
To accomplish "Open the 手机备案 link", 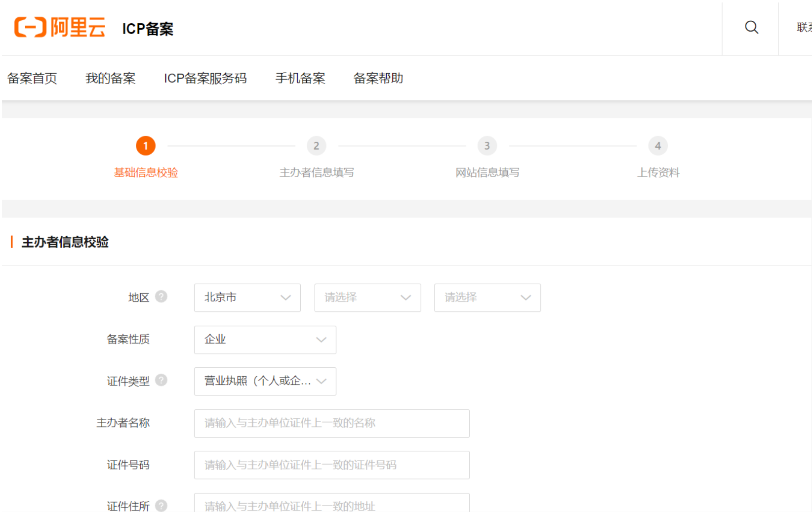I will (x=300, y=78).
